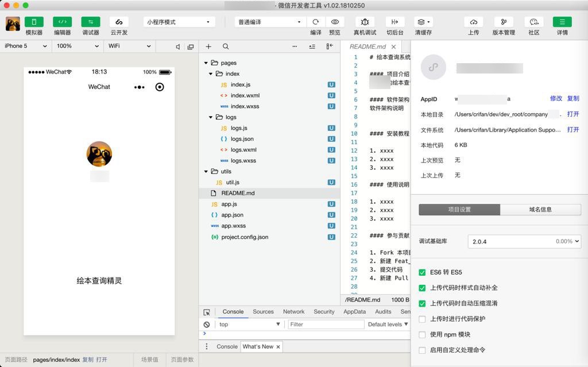Viewport: 588px width, 367px height.
Task: Switch to the AppData devtools tab
Action: pyautogui.click(x=354, y=311)
